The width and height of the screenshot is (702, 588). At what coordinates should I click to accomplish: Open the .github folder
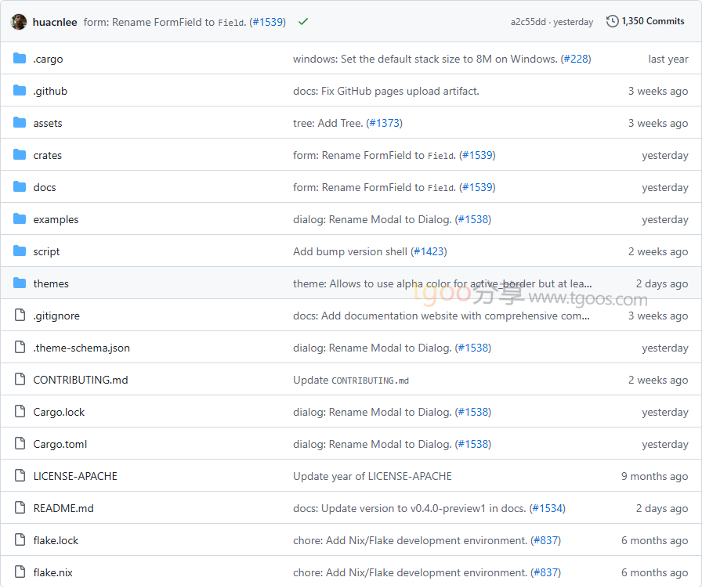coord(50,91)
